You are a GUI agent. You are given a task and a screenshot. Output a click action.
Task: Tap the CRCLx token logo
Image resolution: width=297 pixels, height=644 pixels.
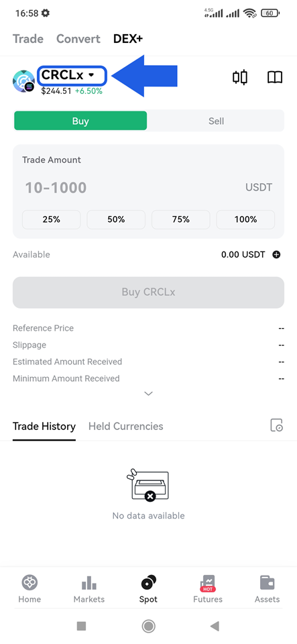pyautogui.click(x=23, y=81)
